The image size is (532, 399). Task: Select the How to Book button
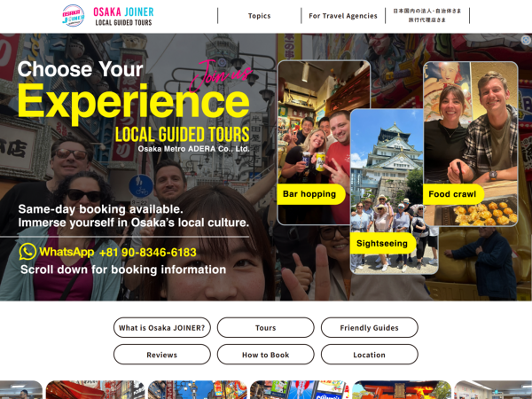[266, 355]
